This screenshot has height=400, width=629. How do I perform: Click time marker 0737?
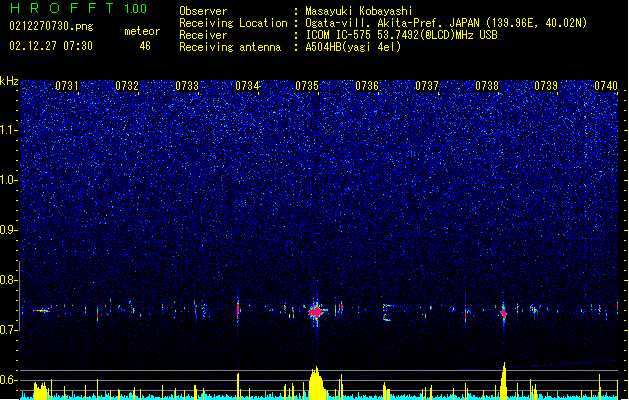427,86
